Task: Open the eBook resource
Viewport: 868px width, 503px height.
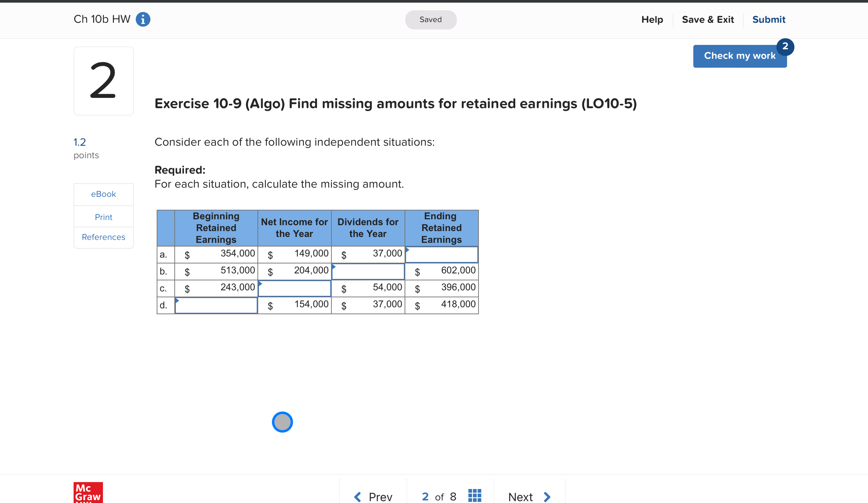Action: [103, 194]
